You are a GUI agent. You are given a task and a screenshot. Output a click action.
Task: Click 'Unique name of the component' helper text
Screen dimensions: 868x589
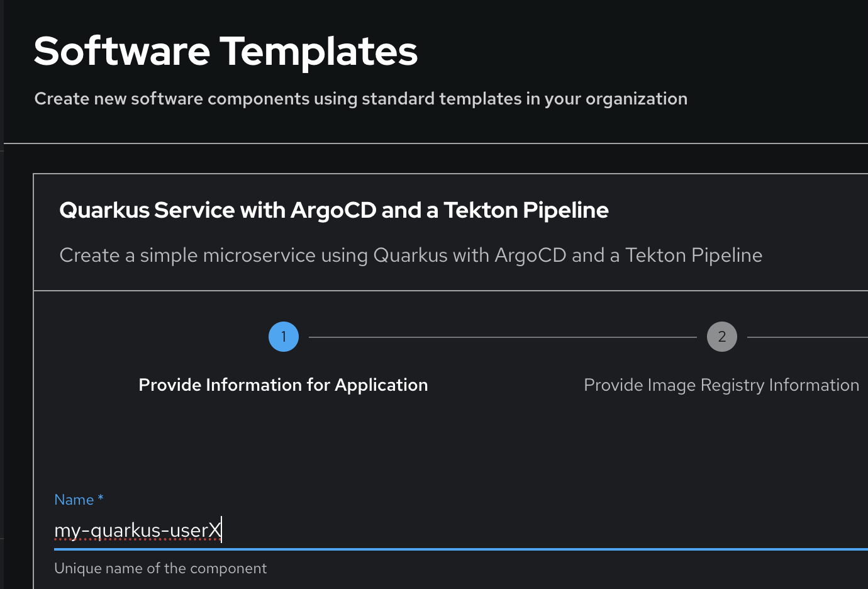[x=160, y=568]
